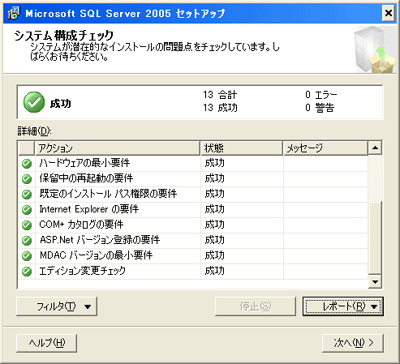The width and height of the screenshot is (400, 364).
Task: Click the 0 エラー summary text
Action: [321, 95]
